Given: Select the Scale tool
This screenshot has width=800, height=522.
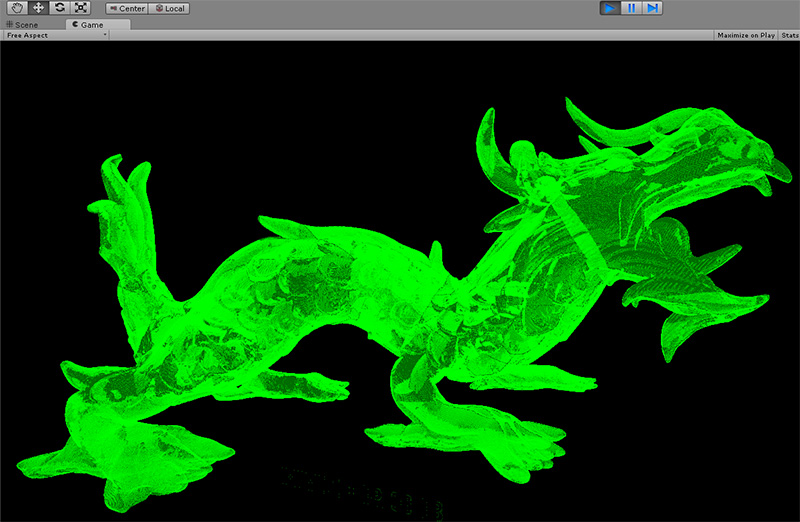Looking at the screenshot, I should [x=81, y=8].
